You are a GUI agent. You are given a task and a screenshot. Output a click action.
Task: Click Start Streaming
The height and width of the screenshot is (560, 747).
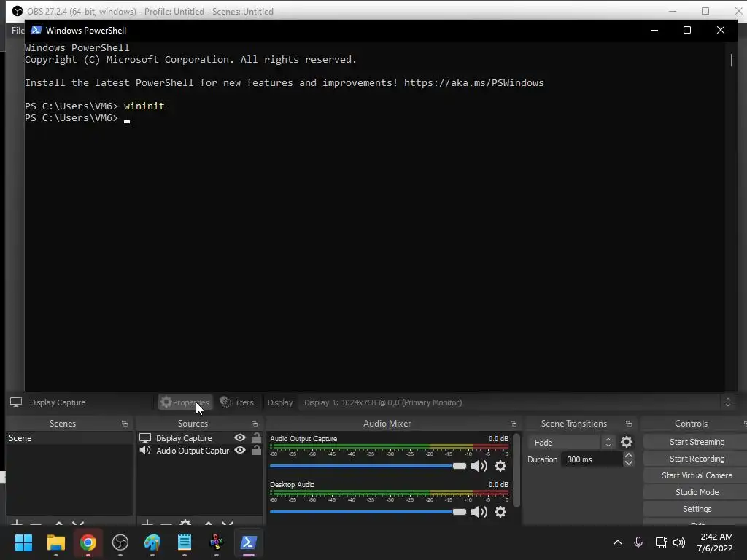[697, 442]
